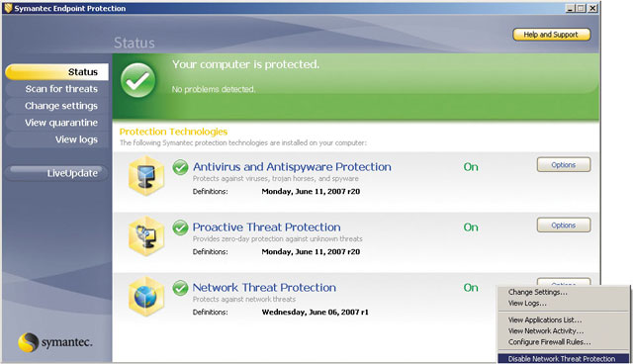Click the Antivirus and Antispyware monitor icon

(146, 176)
